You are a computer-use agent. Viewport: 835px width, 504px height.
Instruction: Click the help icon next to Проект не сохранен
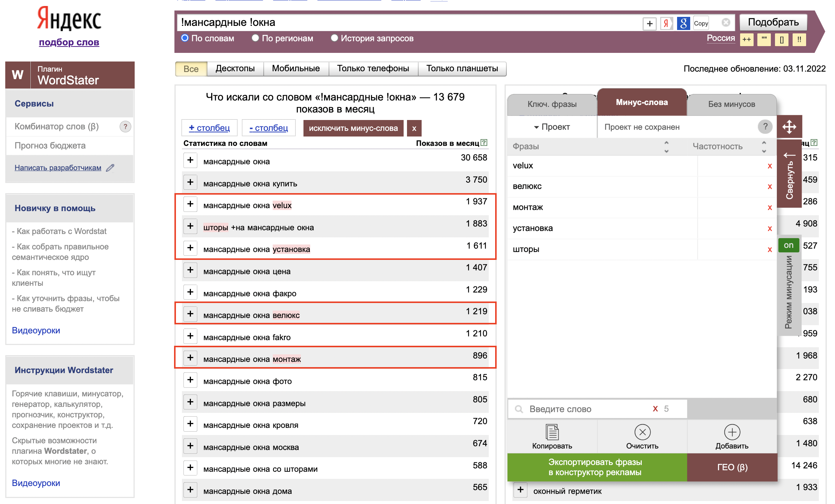pos(765,127)
